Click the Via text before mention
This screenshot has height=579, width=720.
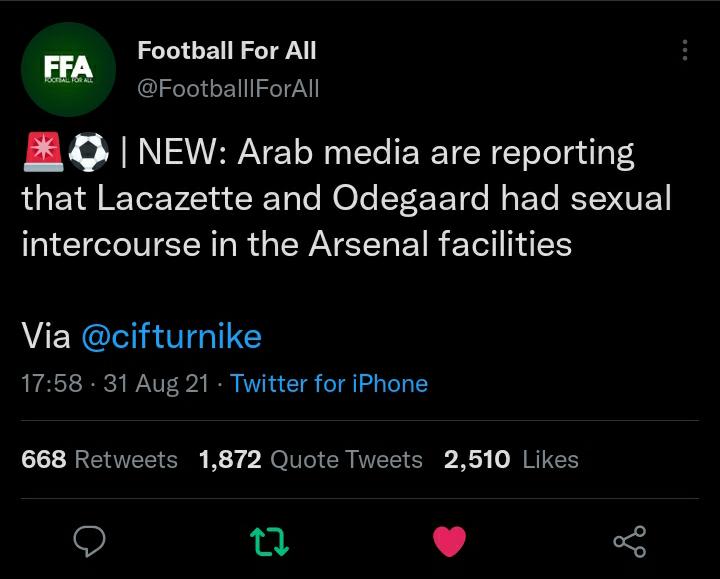[46, 337]
